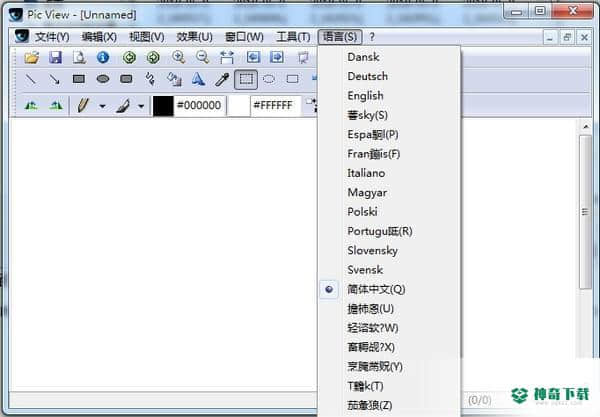
Task: Choose Svensk language
Action: [389, 270]
